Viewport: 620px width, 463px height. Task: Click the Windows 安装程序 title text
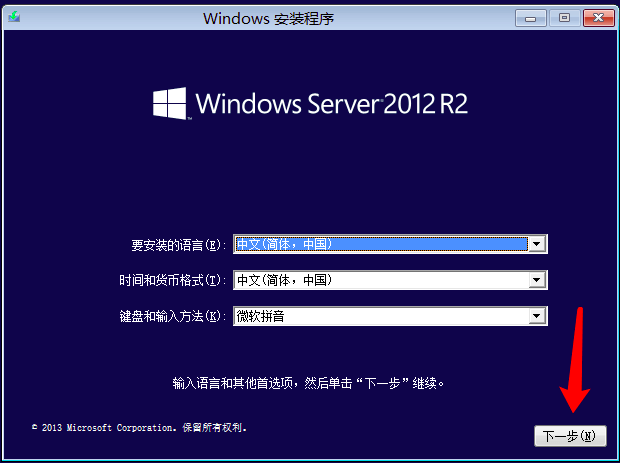[268, 19]
